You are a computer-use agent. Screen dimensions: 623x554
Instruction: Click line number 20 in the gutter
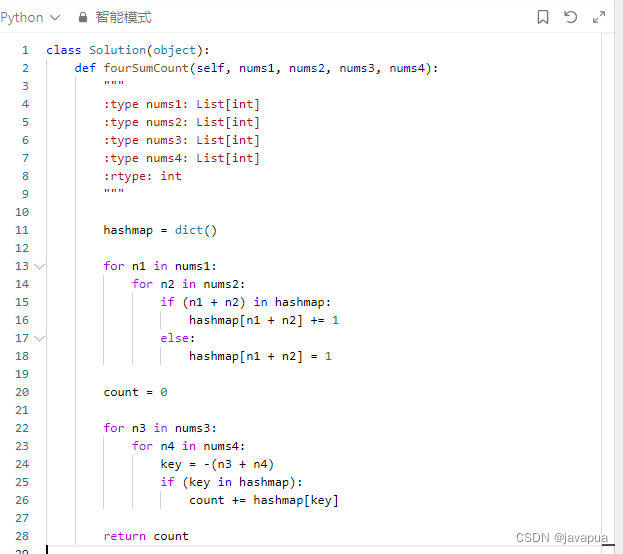[x=22, y=392]
